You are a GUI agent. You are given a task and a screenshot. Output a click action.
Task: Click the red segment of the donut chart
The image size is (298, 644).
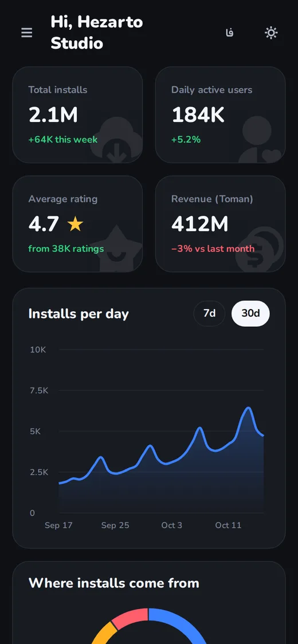point(131,618)
